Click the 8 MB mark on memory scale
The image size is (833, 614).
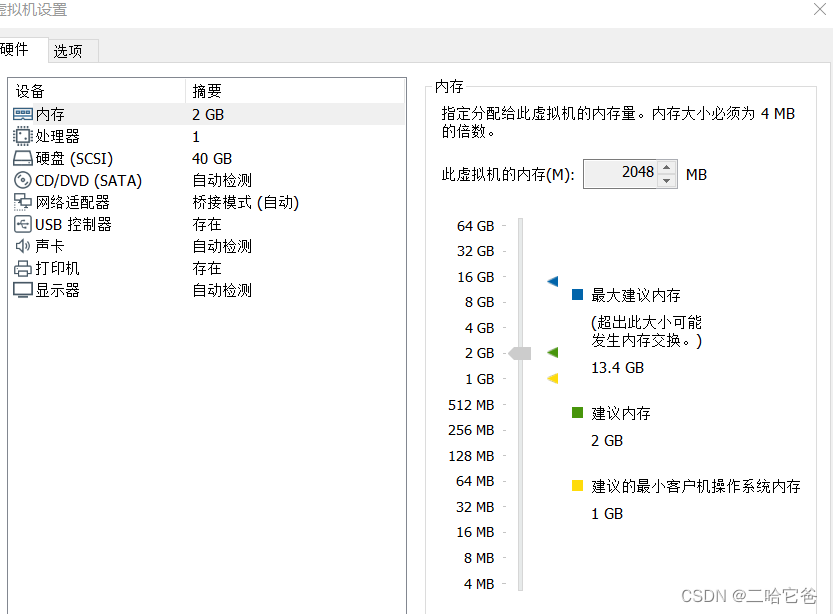tap(479, 558)
